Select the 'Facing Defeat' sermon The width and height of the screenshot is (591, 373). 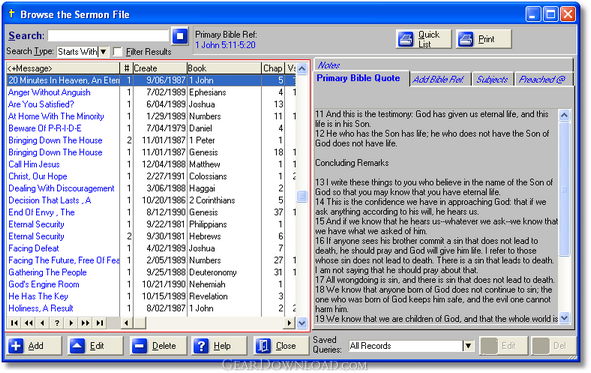(34, 248)
